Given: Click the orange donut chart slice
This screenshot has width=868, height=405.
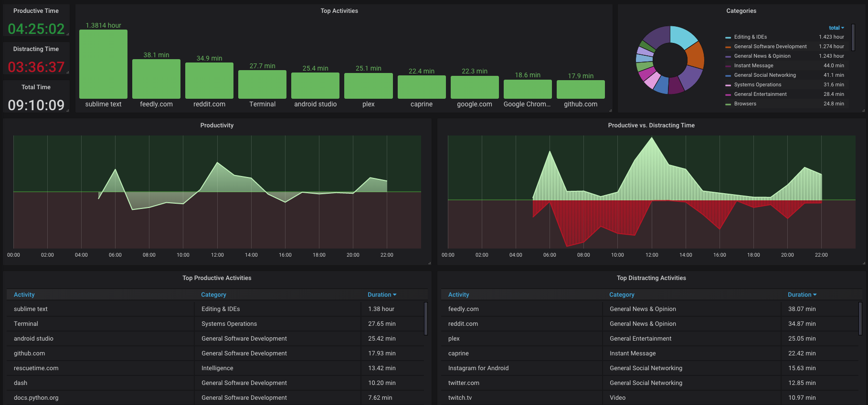Looking at the screenshot, I should click(x=696, y=56).
